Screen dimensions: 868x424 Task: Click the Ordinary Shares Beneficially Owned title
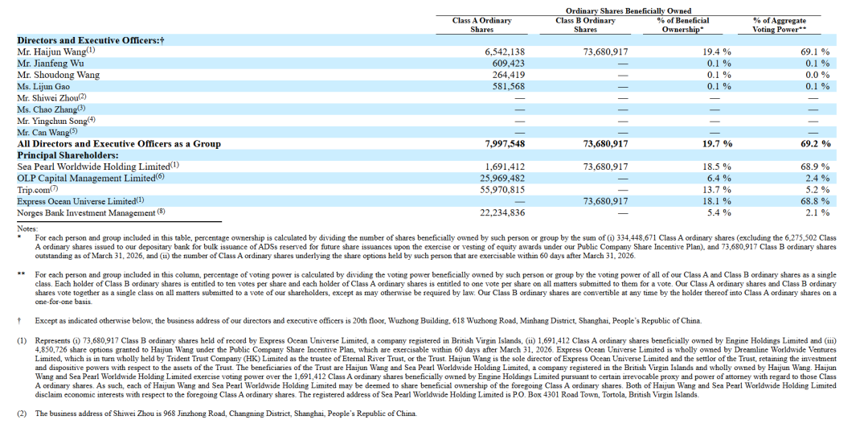(628, 10)
